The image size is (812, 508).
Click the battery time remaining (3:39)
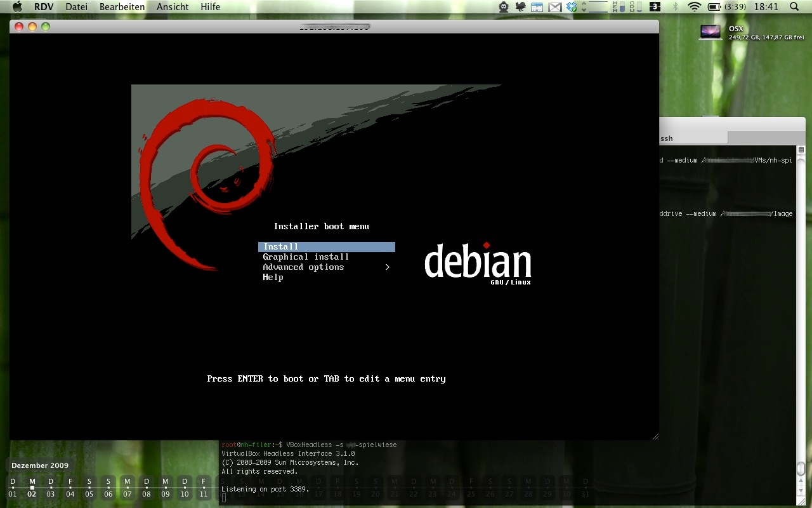coord(737,7)
